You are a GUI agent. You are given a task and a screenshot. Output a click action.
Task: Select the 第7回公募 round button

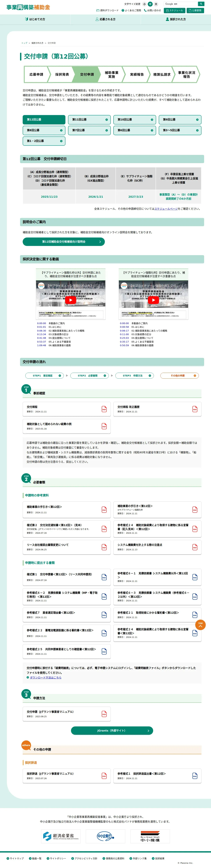89,130
